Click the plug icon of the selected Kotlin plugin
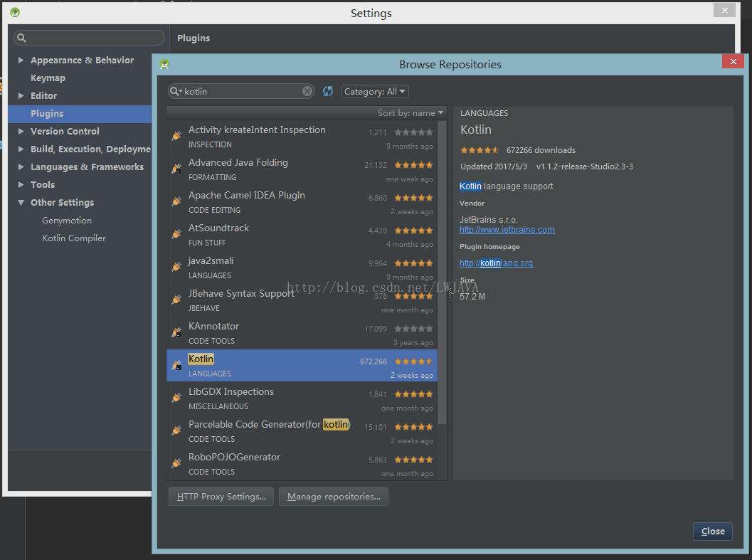 176,365
